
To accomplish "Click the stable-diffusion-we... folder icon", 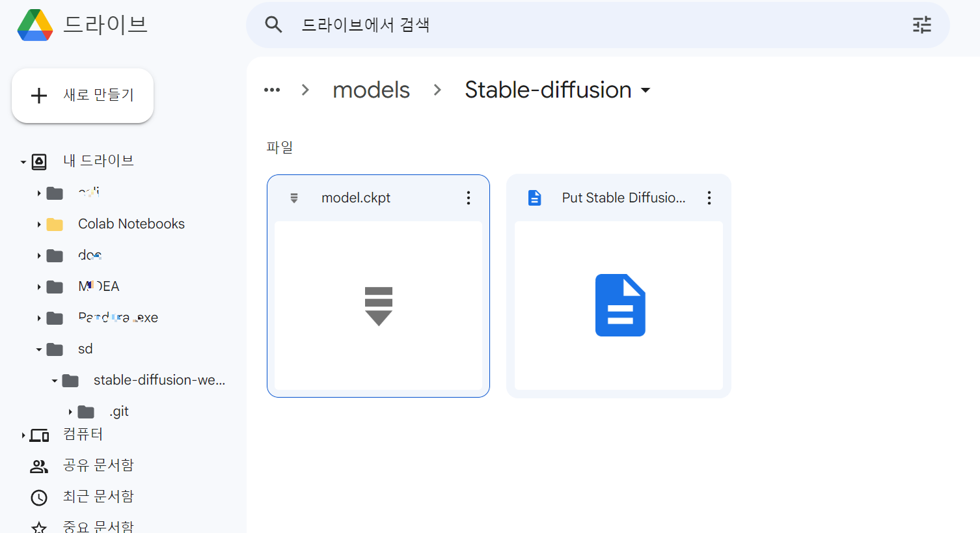I will 70,381.
